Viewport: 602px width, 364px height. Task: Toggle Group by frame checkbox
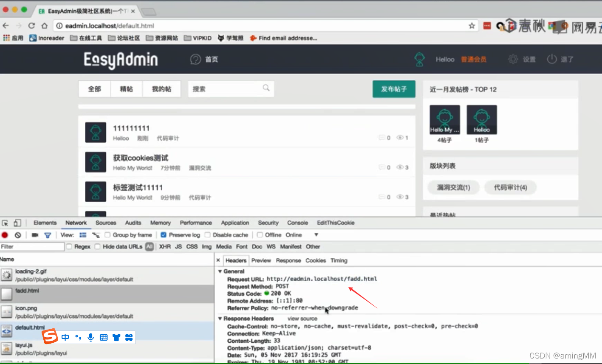[107, 235]
